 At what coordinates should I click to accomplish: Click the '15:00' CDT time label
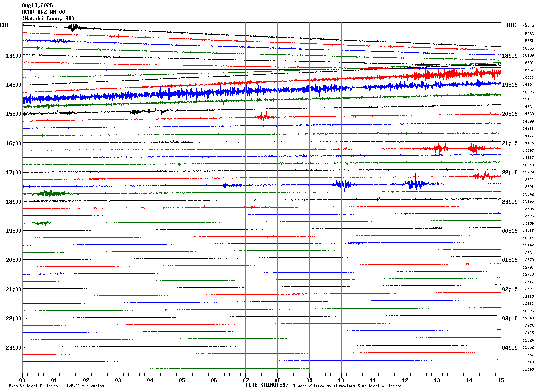(13, 114)
